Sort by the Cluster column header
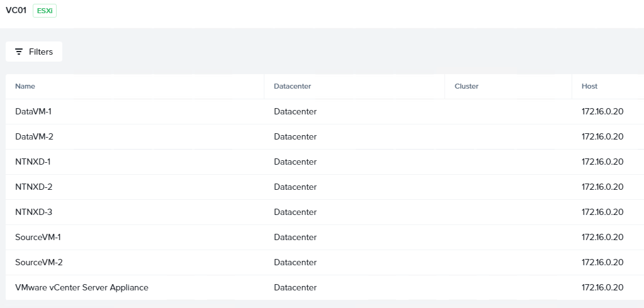Screen dimensions: 644x308 (x=466, y=86)
